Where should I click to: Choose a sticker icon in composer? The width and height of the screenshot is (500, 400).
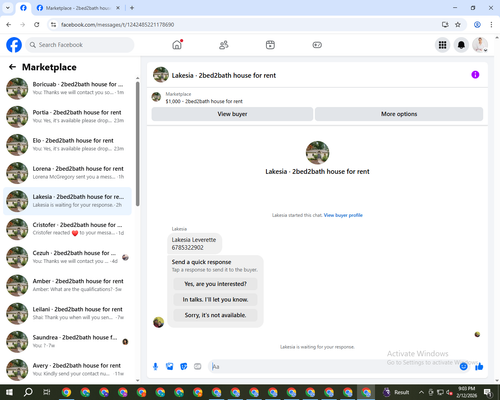(x=184, y=367)
